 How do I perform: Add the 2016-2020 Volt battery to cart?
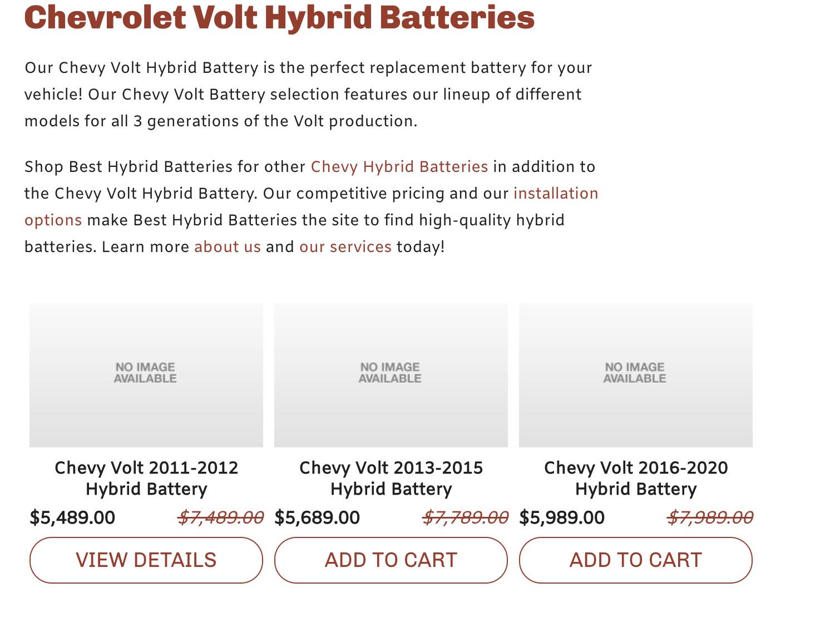coord(636,560)
